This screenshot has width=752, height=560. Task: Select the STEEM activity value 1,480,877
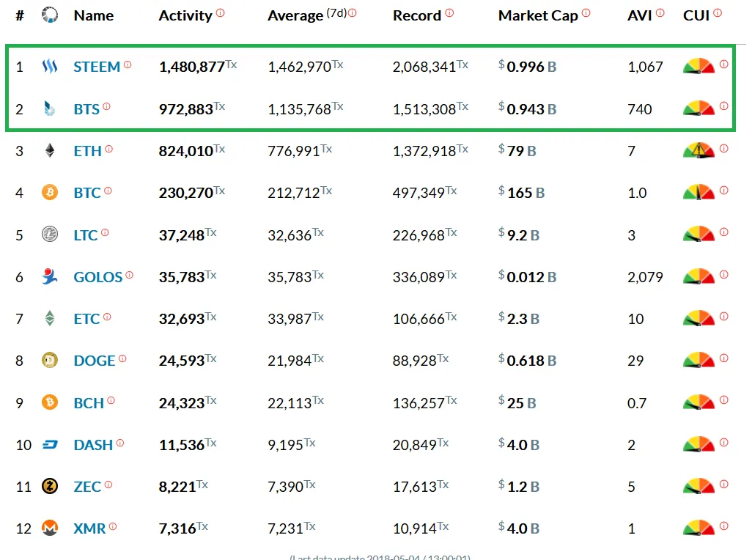(x=192, y=67)
